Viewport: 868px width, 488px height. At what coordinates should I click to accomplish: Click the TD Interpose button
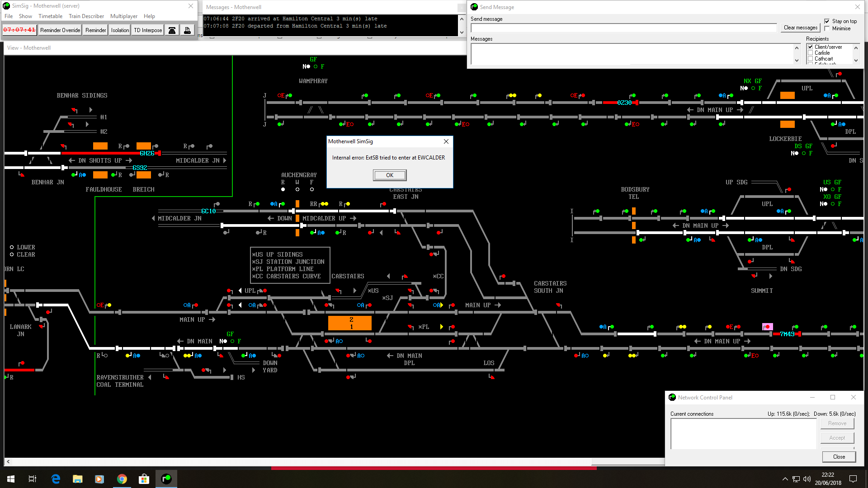[x=148, y=30]
